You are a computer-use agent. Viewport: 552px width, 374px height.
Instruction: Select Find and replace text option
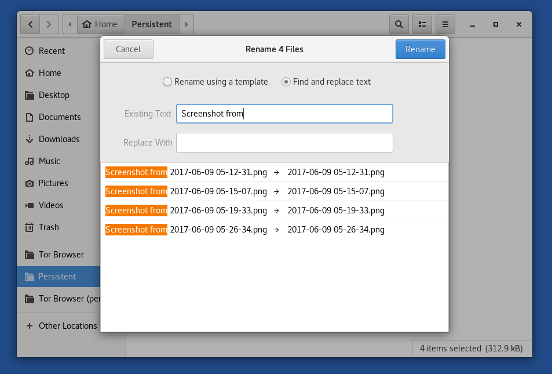click(x=326, y=82)
